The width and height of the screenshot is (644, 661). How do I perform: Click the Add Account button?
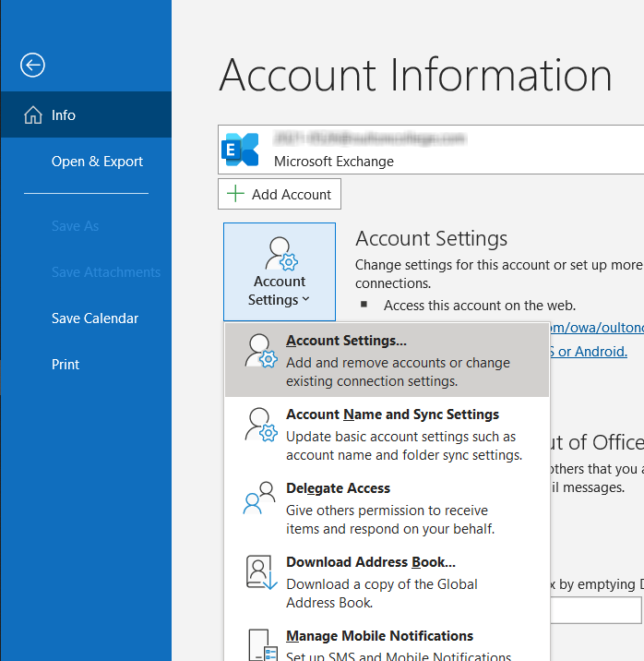click(280, 194)
